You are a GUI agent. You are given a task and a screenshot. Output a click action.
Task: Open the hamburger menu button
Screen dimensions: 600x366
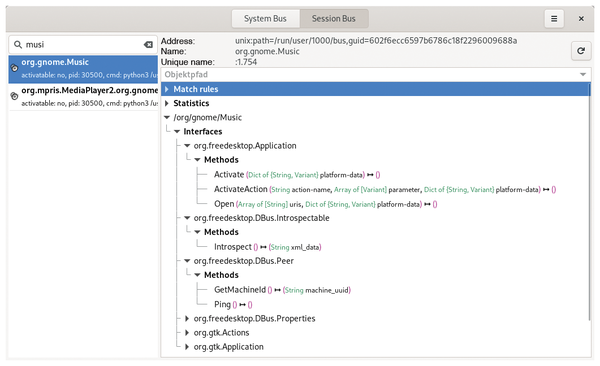tap(554, 19)
